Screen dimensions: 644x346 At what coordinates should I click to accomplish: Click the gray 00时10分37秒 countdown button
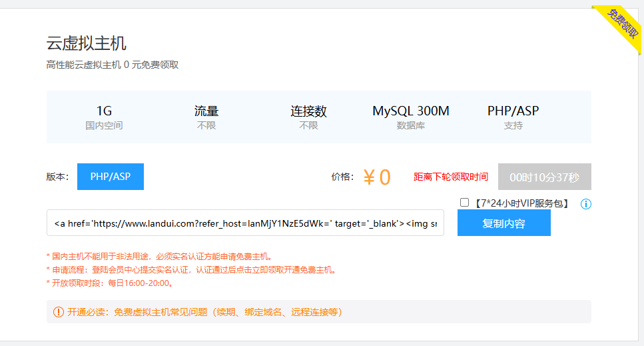(x=545, y=177)
